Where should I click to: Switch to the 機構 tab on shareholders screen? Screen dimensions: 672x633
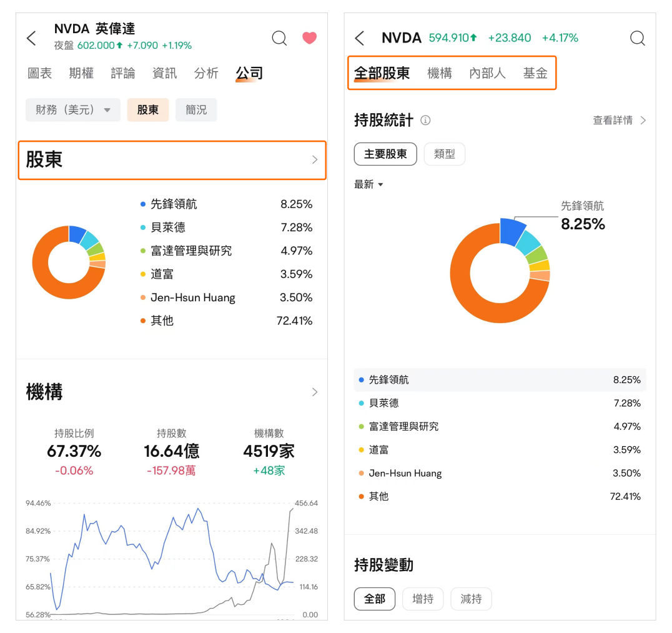pos(440,73)
